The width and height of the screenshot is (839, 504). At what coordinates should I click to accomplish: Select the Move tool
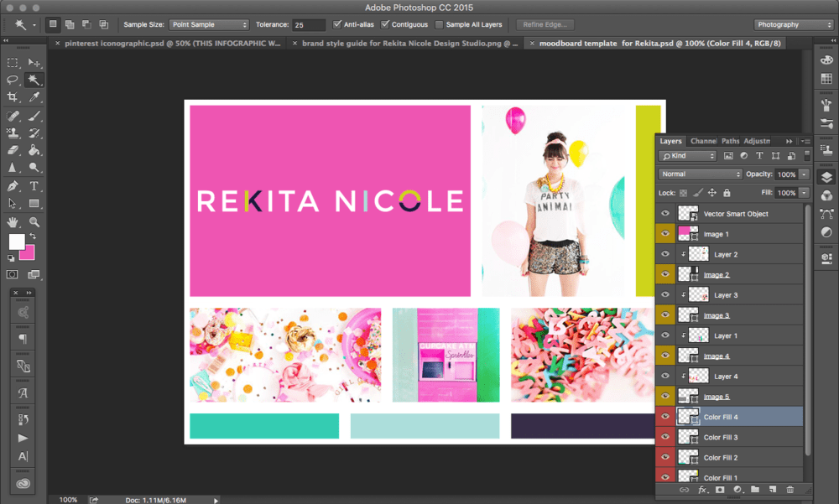pyautogui.click(x=34, y=63)
